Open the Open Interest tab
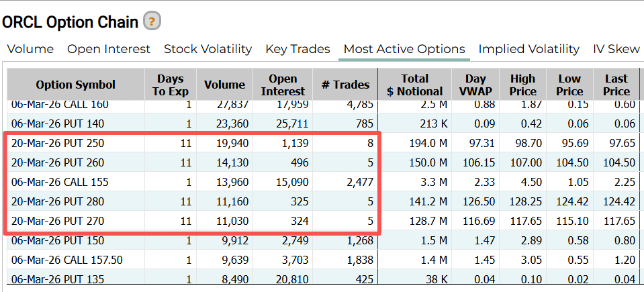644x292 pixels. coord(109,49)
